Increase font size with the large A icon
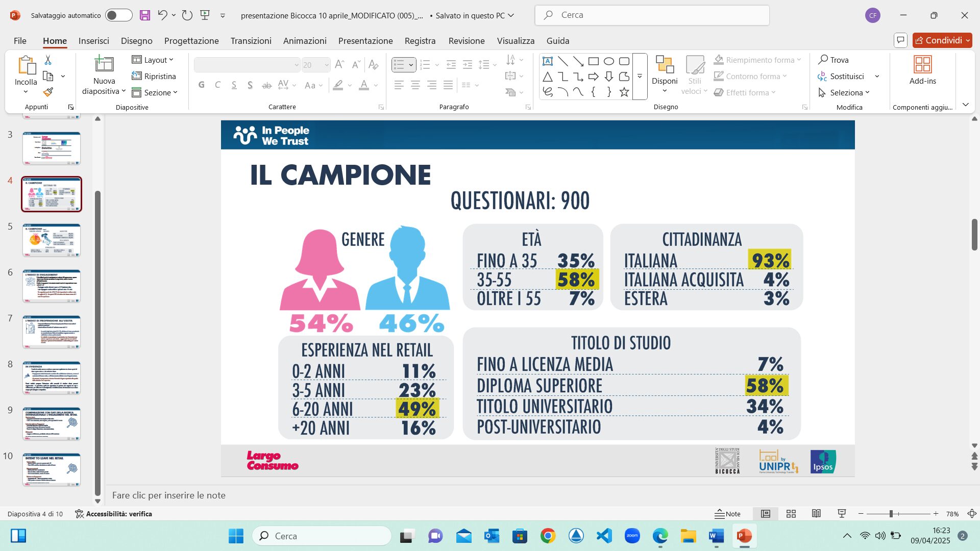Image resolution: width=980 pixels, height=551 pixels. coord(339,65)
